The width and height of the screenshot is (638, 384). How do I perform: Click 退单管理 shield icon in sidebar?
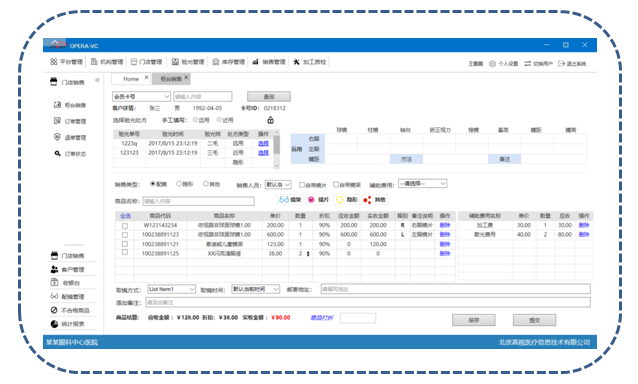(57, 137)
